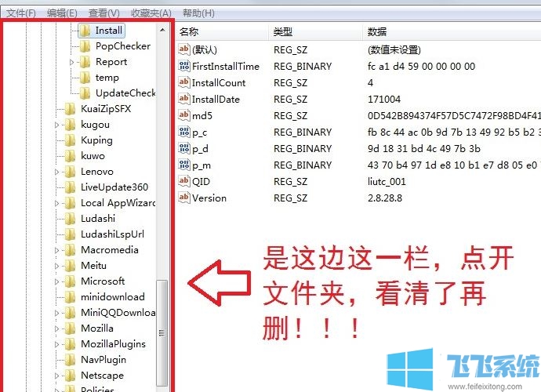The height and width of the screenshot is (392, 541).
Task: Sort by the 类型 column header
Action: [316, 31]
